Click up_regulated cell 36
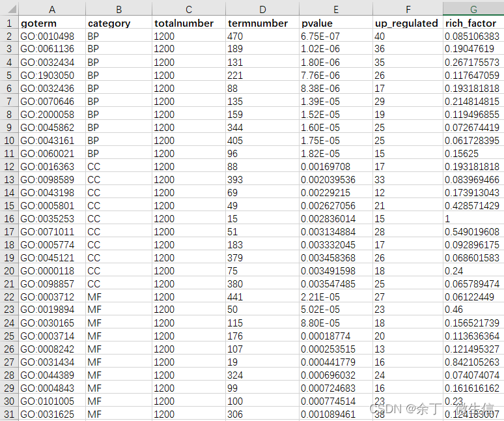This screenshot has height=421, width=504. pos(408,49)
